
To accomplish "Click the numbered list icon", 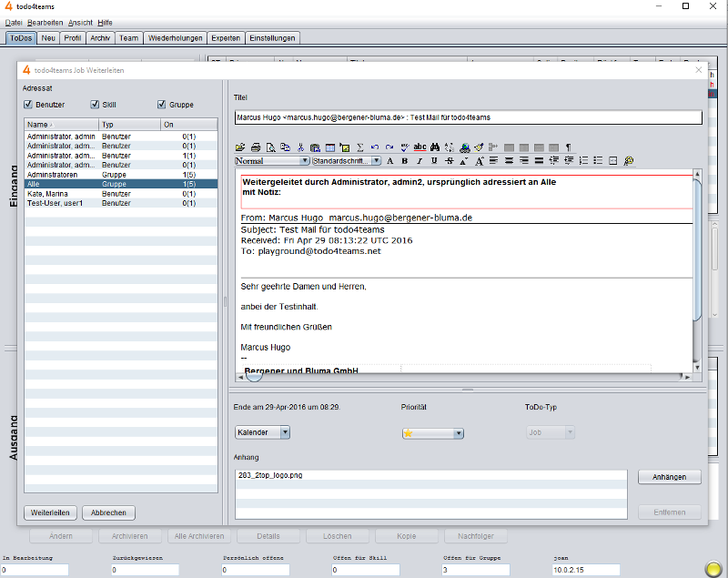I will (583, 160).
